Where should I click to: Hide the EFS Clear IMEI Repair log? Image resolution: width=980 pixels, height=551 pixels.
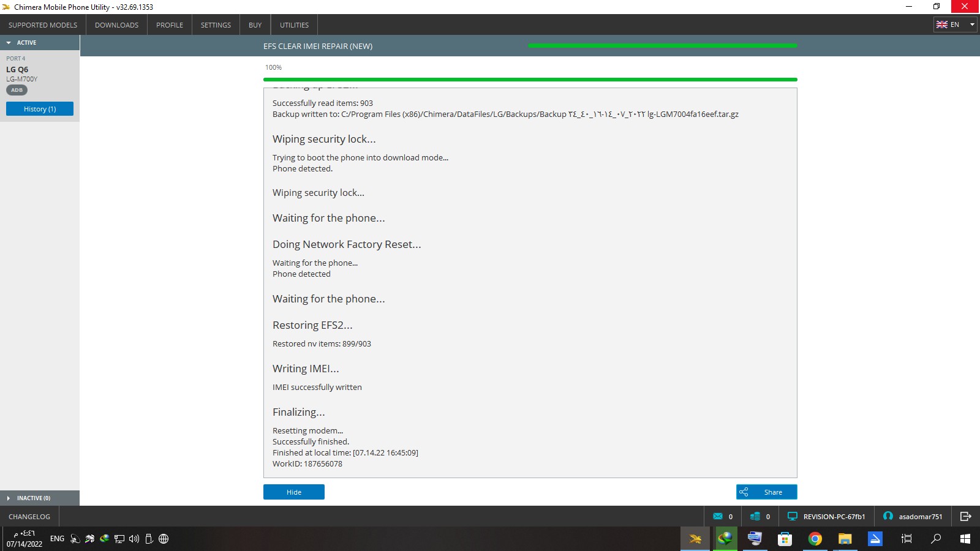pos(294,492)
